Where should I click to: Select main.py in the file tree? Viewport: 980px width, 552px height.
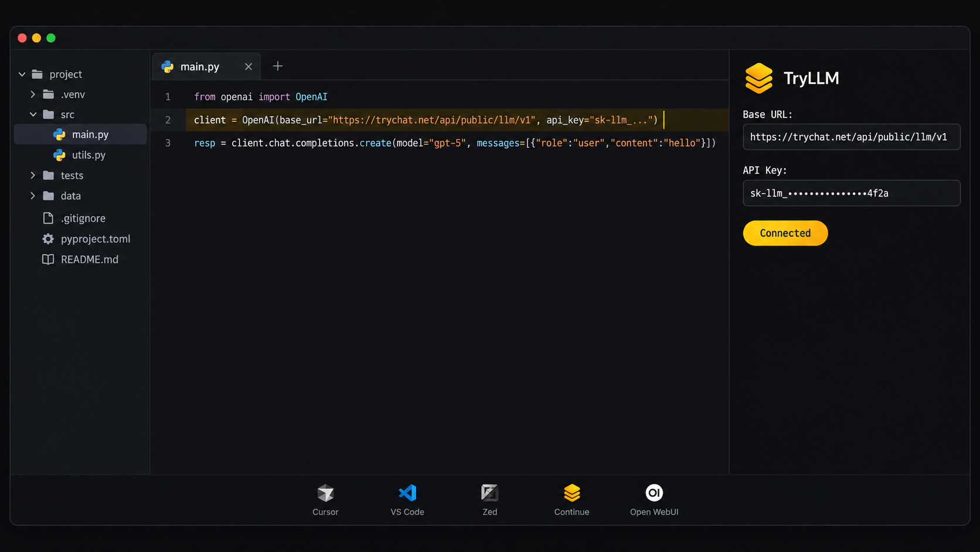click(x=80, y=134)
